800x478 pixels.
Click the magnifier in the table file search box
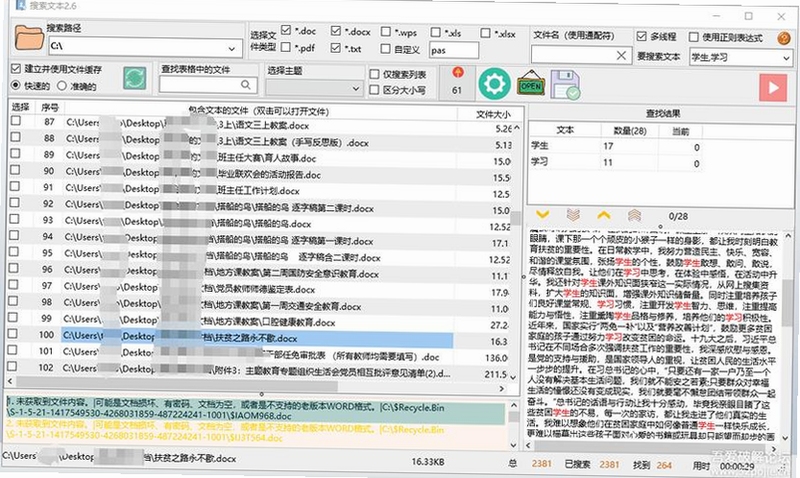coord(246,85)
